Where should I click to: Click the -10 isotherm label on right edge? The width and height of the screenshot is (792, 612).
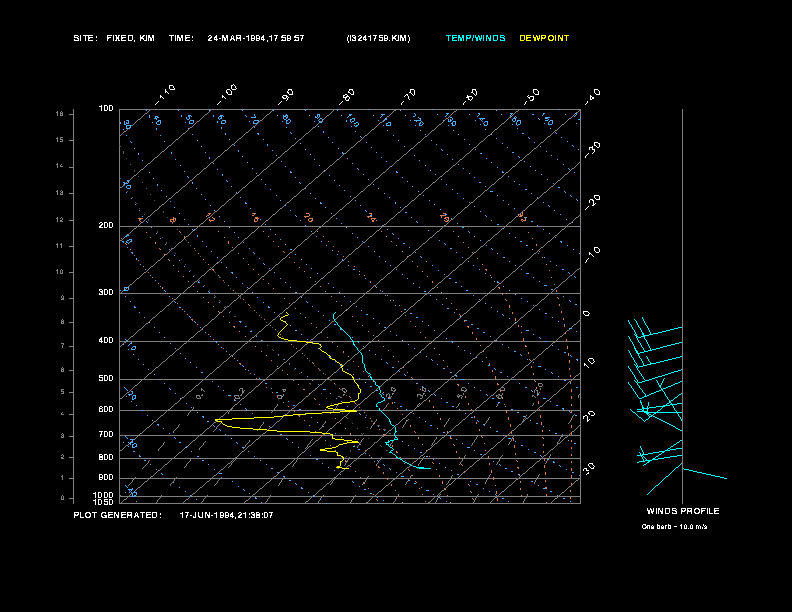coord(592,255)
